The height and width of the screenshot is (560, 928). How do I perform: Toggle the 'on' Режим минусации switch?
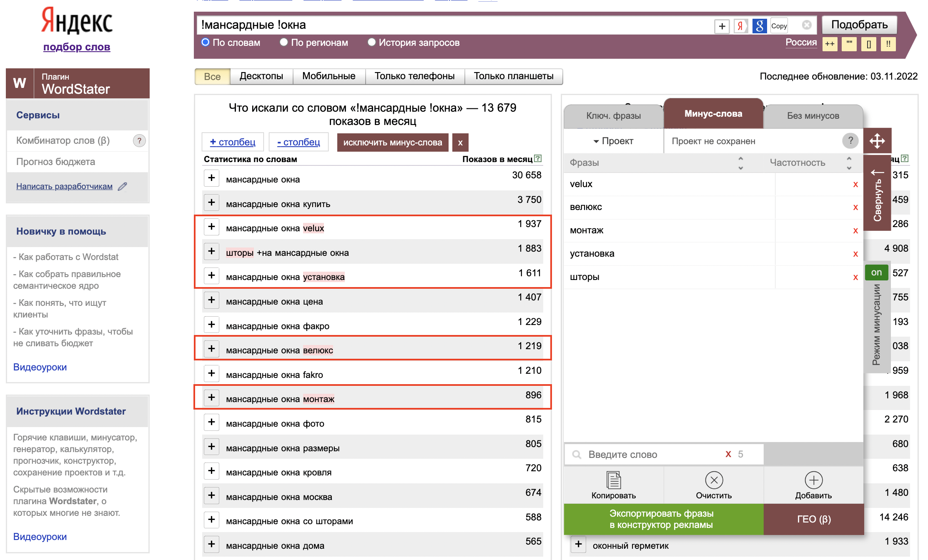tap(876, 272)
